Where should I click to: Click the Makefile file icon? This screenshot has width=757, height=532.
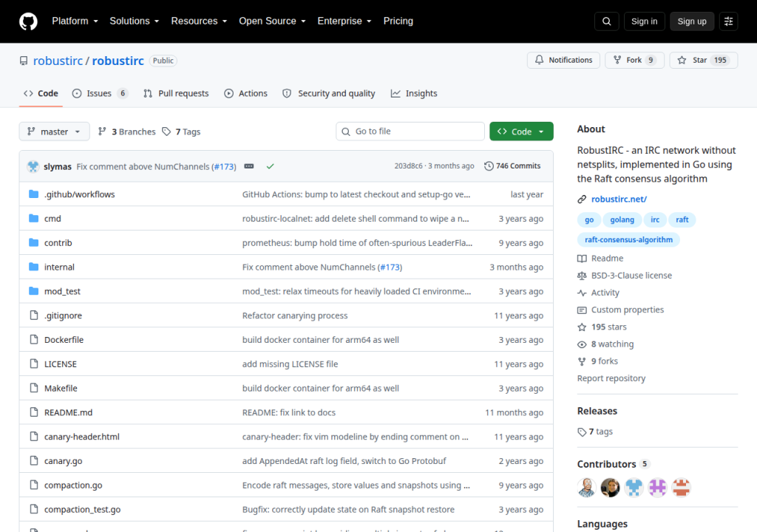(34, 388)
